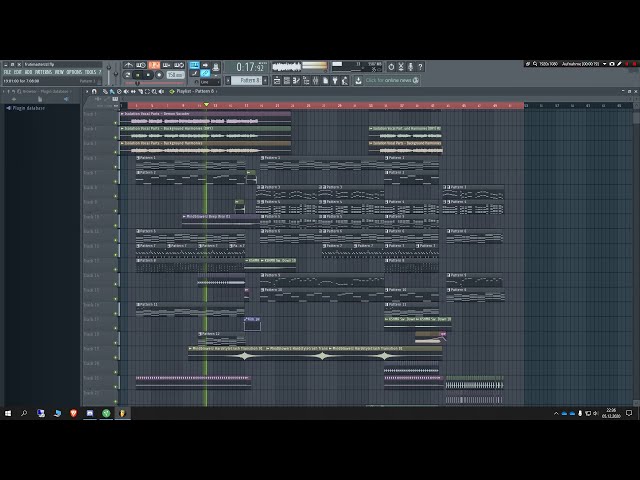Image resolution: width=640 pixels, height=480 pixels.
Task: Open the first Pattern 1 clip menu
Action: (138, 158)
